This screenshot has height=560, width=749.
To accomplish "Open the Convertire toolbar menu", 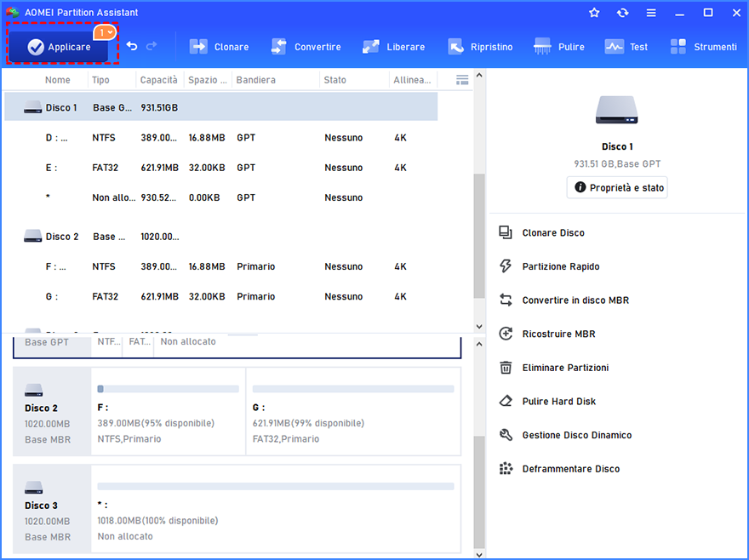I will click(x=306, y=47).
